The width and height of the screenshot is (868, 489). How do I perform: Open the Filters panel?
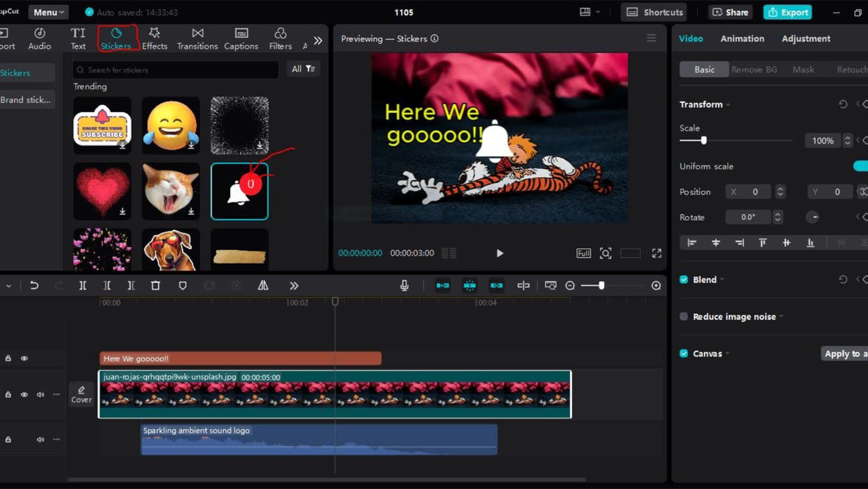tap(281, 39)
